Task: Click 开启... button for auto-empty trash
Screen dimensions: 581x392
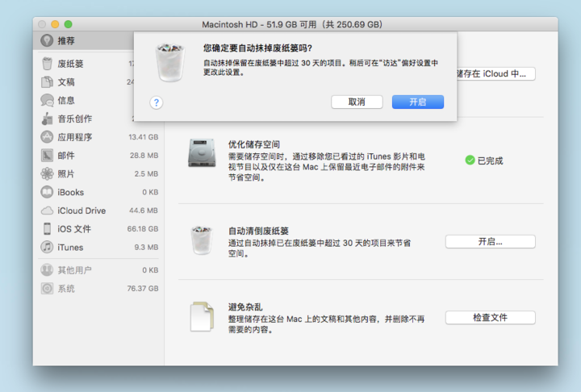Action: 490,242
